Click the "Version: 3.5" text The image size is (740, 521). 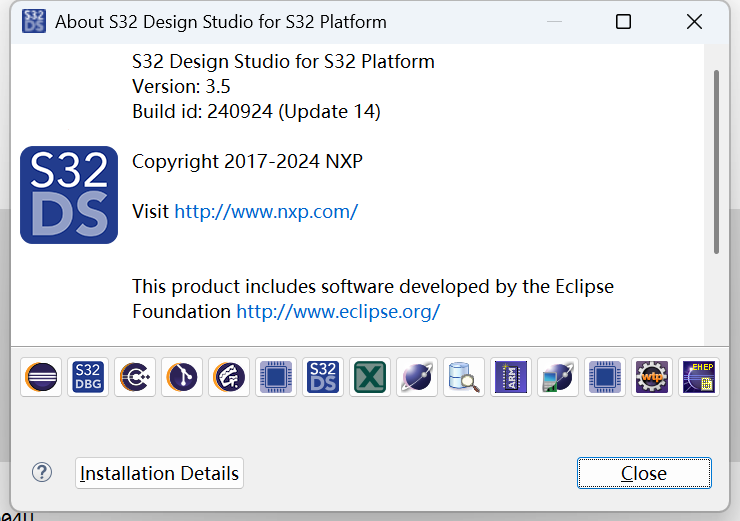pyautogui.click(x=181, y=86)
